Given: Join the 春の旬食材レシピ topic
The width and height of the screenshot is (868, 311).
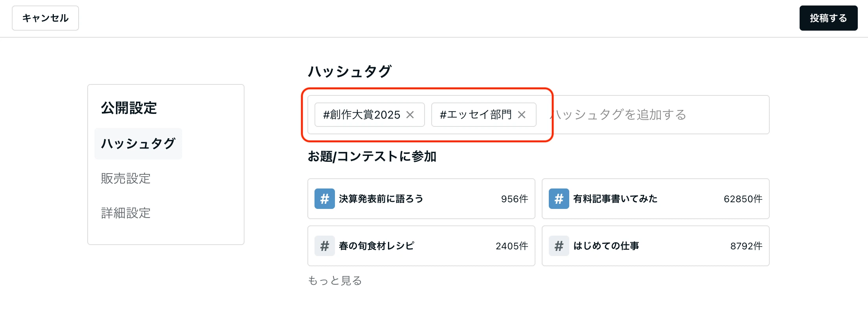Looking at the screenshot, I should pos(421,246).
